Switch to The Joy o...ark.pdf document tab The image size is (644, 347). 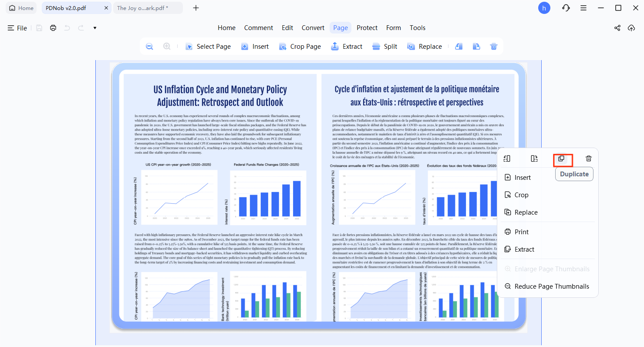tap(144, 7)
